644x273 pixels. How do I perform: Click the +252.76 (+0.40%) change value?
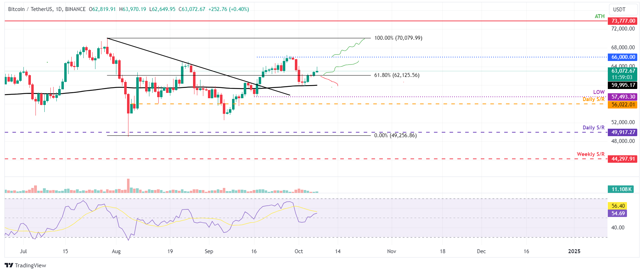(228, 9)
